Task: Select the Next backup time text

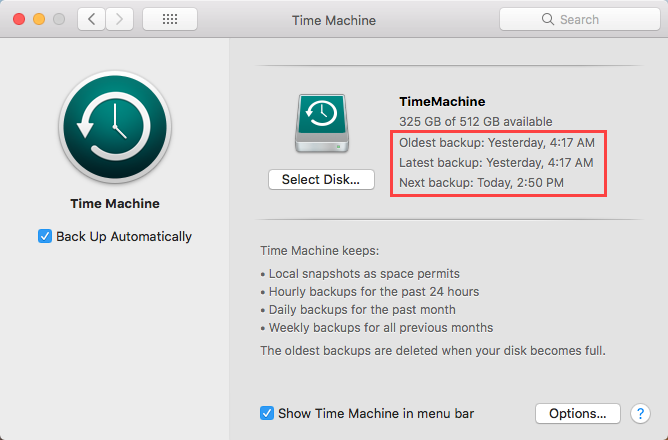Action: 481,183
